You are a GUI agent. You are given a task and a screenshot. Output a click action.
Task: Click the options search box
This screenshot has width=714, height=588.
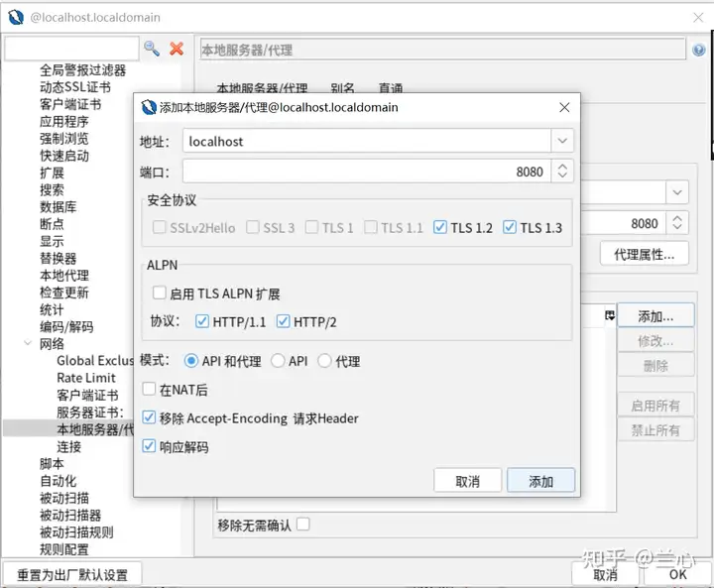[x=71, y=49]
